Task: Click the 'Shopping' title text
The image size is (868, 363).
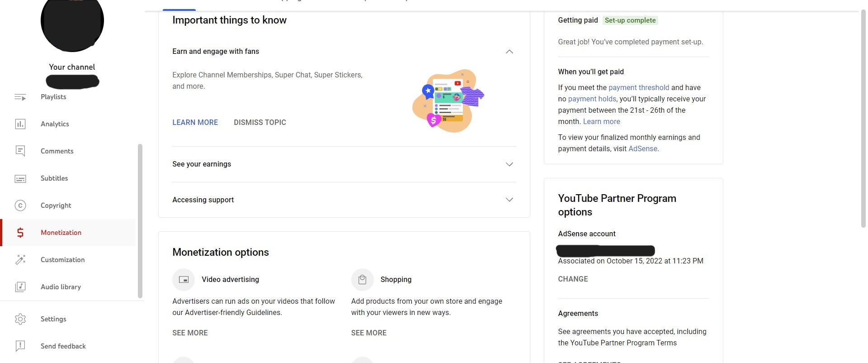Action: point(396,280)
